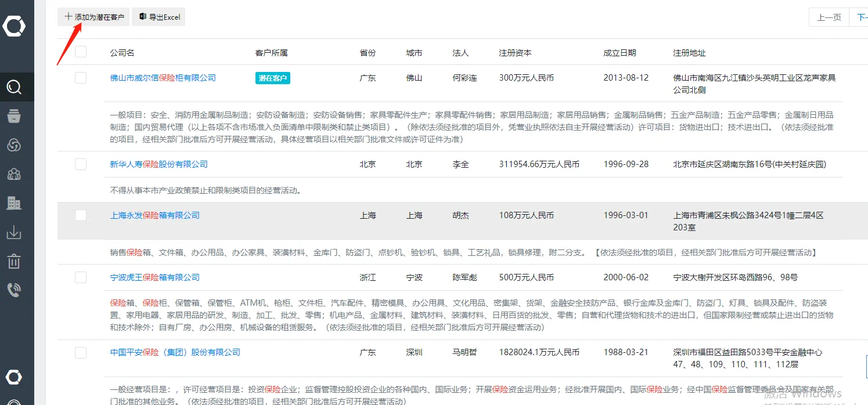Click legal person 陈军彪
The height and width of the screenshot is (405, 868).
(x=464, y=277)
